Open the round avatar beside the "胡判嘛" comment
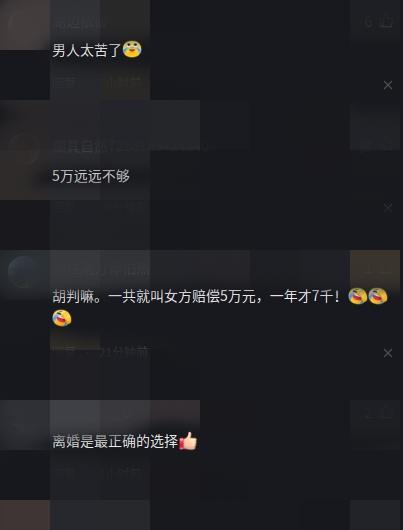403x530 pixels. click(23, 272)
